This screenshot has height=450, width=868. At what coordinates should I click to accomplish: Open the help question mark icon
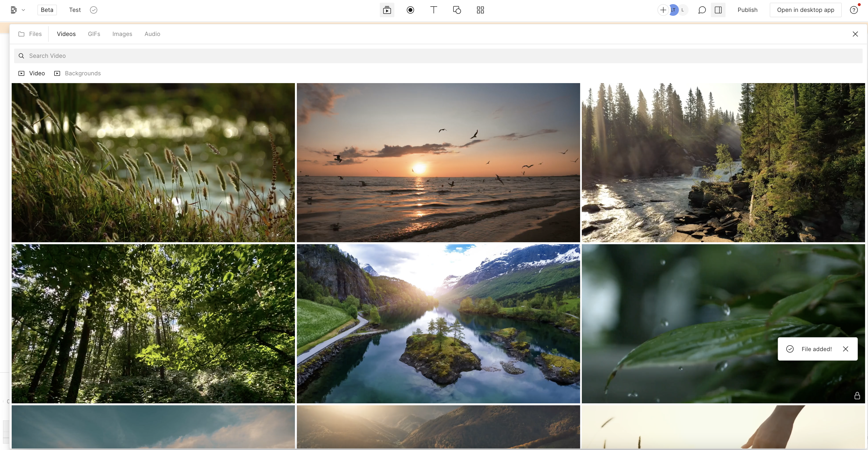tap(854, 10)
